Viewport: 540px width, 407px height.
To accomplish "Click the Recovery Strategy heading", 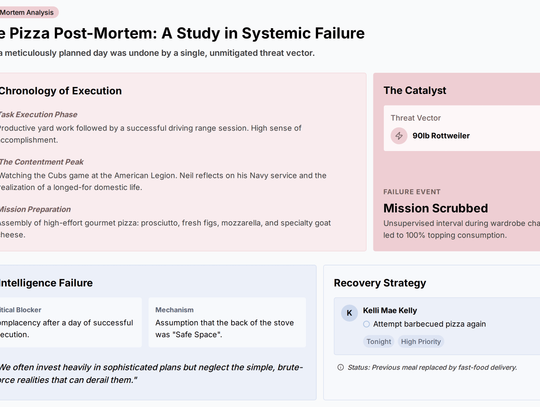I will [x=380, y=283].
